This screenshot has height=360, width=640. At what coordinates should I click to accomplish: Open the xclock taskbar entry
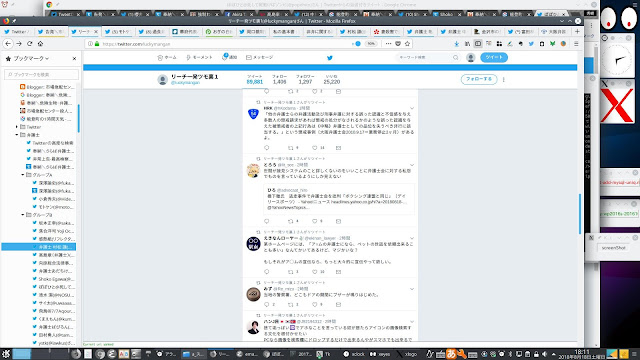coord(354,354)
